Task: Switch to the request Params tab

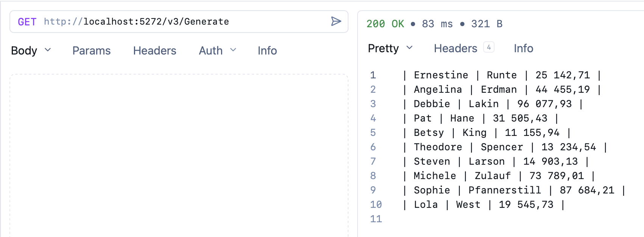Action: tap(91, 51)
